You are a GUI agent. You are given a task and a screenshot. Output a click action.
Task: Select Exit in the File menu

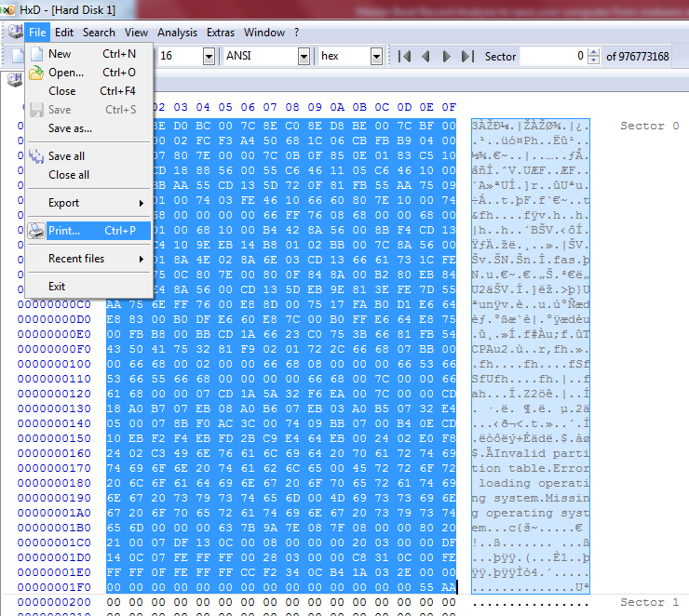click(58, 287)
